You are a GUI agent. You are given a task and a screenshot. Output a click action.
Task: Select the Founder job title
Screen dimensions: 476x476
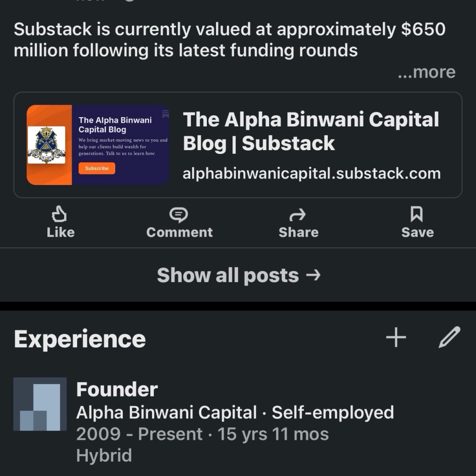point(117,390)
